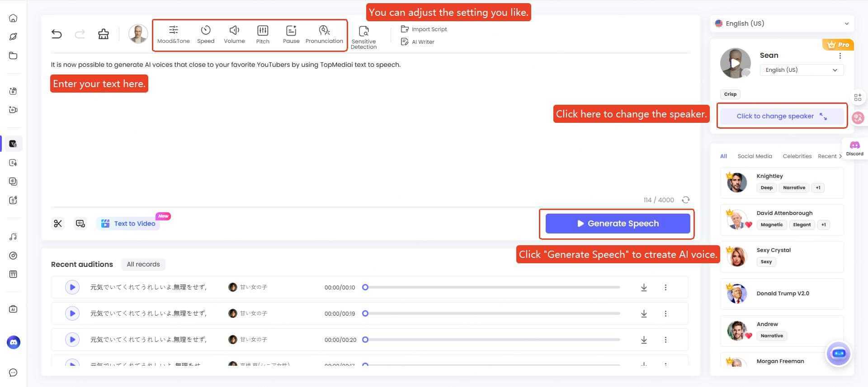
Task: Open the Pronunciation tool
Action: coord(324,34)
